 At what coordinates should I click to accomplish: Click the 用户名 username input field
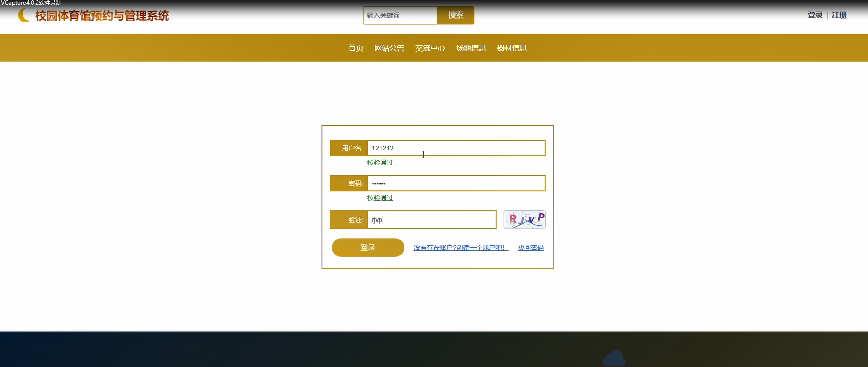coord(456,148)
